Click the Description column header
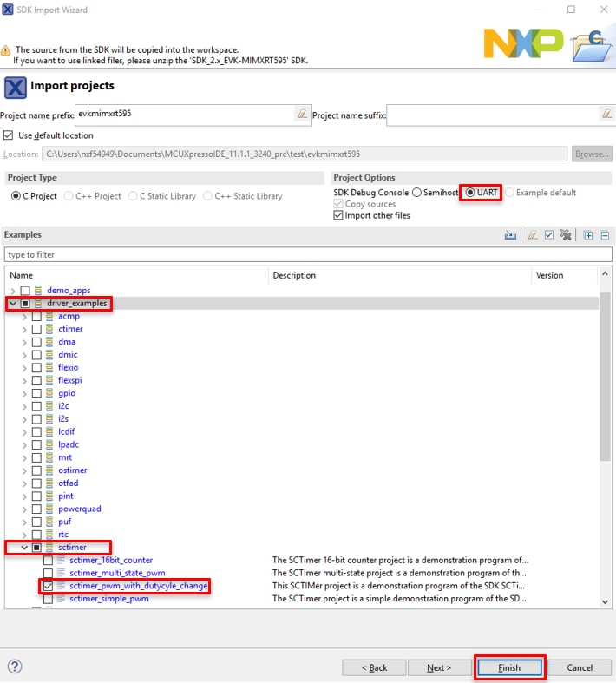Viewport: 616px width, 683px height. click(295, 275)
